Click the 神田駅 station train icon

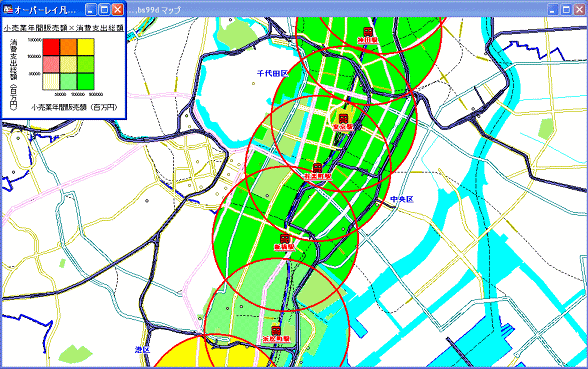click(x=368, y=32)
